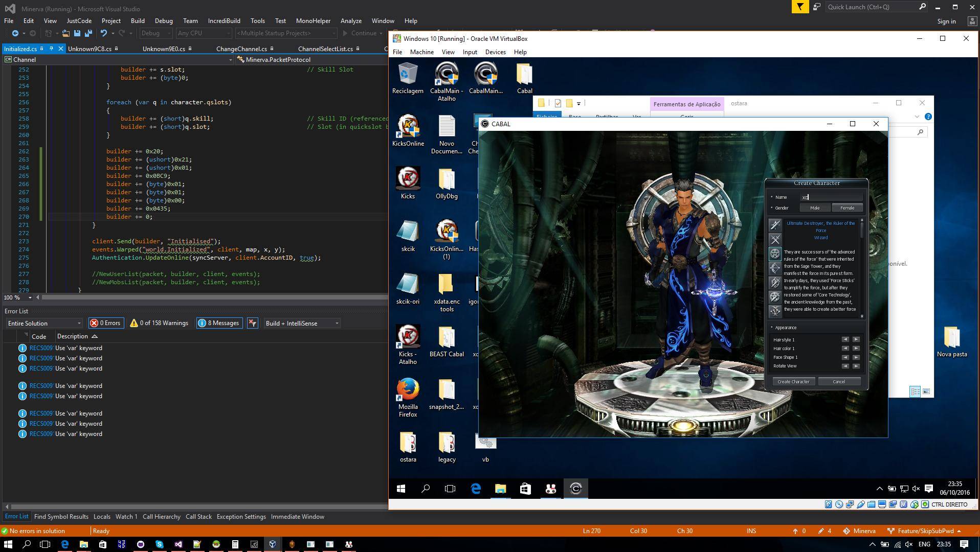Open Reciclagem recycle bin on VM desktop
The image size is (980, 552).
(x=408, y=78)
